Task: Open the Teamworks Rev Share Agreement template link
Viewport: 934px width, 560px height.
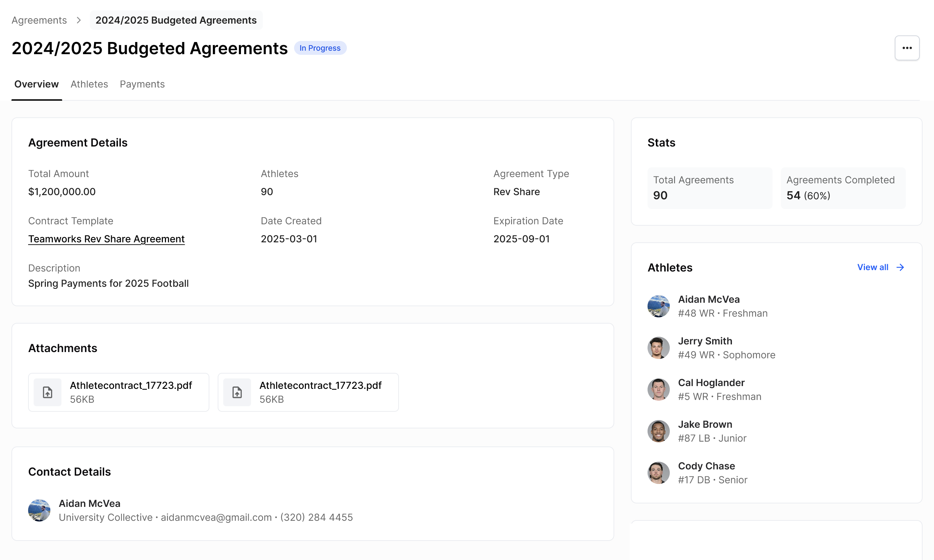Action: coord(106,239)
